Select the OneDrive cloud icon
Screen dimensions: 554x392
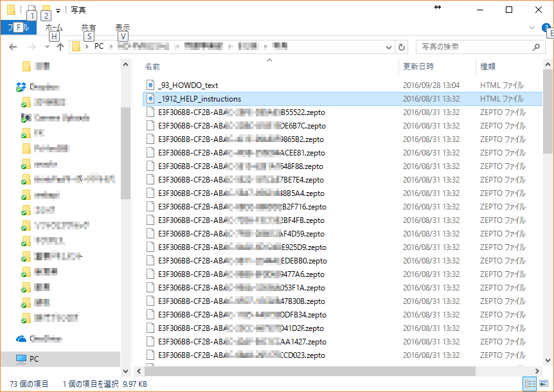[21, 339]
